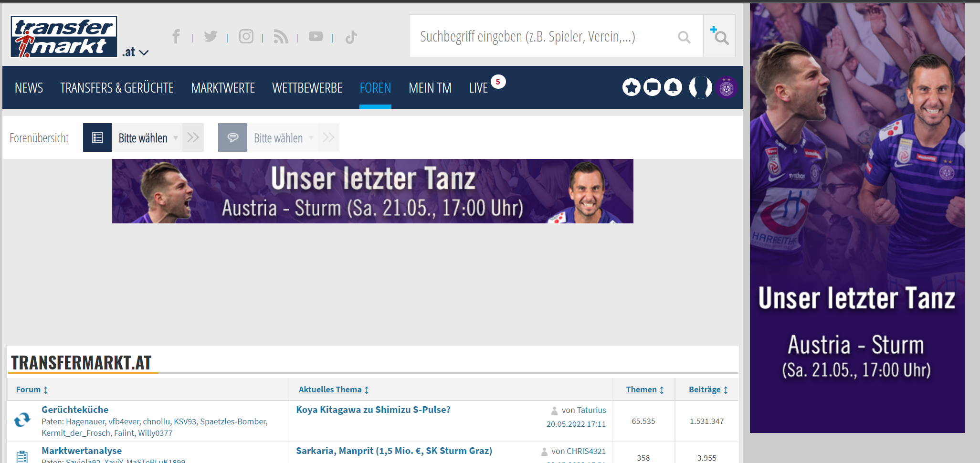Viewport: 980px width, 463px height.
Task: Click the TRANSFERMARKT.AT section heading
Action: (x=81, y=363)
